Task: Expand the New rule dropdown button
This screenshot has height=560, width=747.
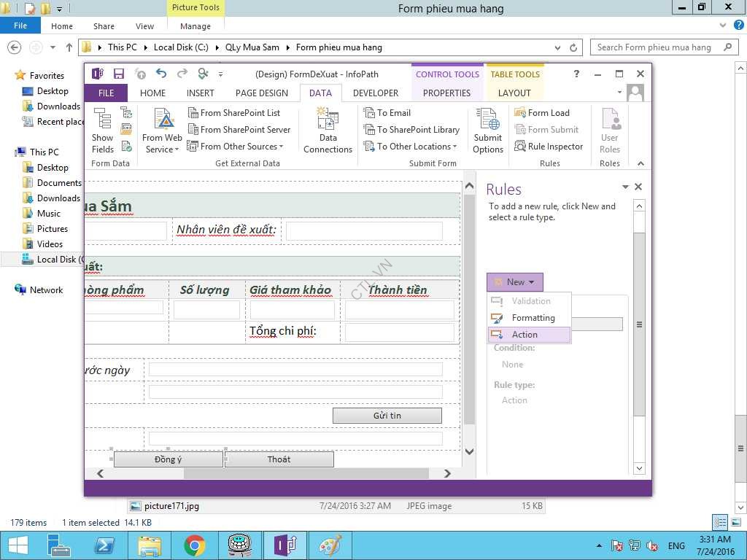Action: [x=515, y=282]
